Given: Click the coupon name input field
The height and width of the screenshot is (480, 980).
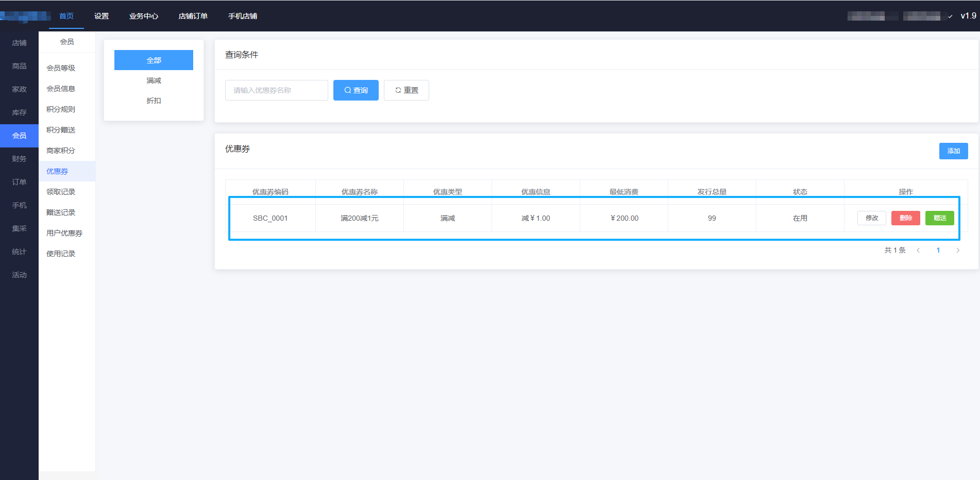Looking at the screenshot, I should [x=276, y=90].
